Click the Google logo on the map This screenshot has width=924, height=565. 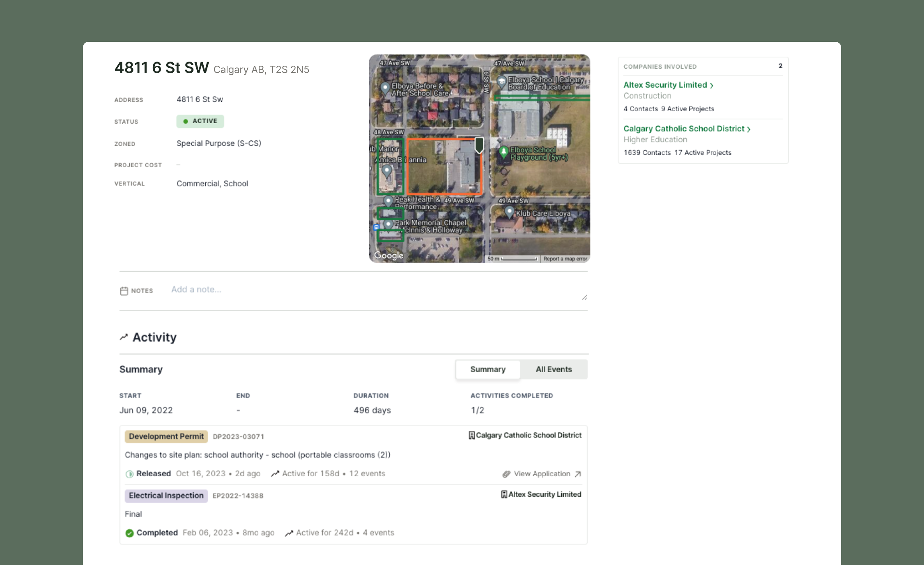coord(388,255)
